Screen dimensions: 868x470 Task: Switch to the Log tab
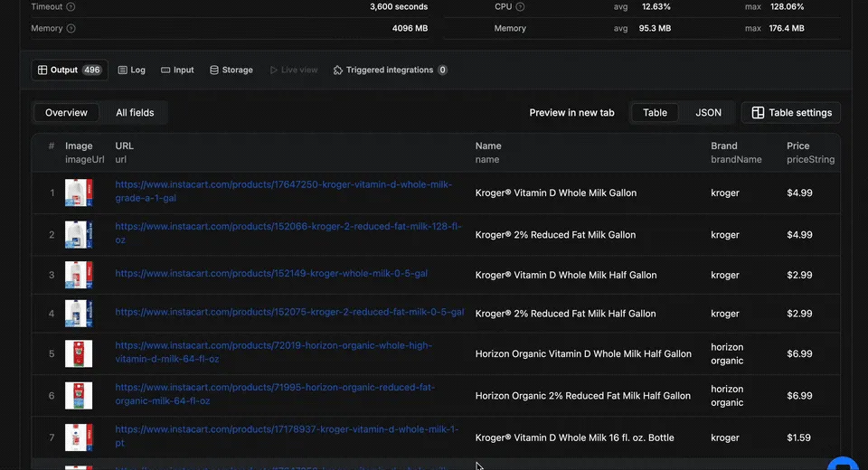pos(131,70)
